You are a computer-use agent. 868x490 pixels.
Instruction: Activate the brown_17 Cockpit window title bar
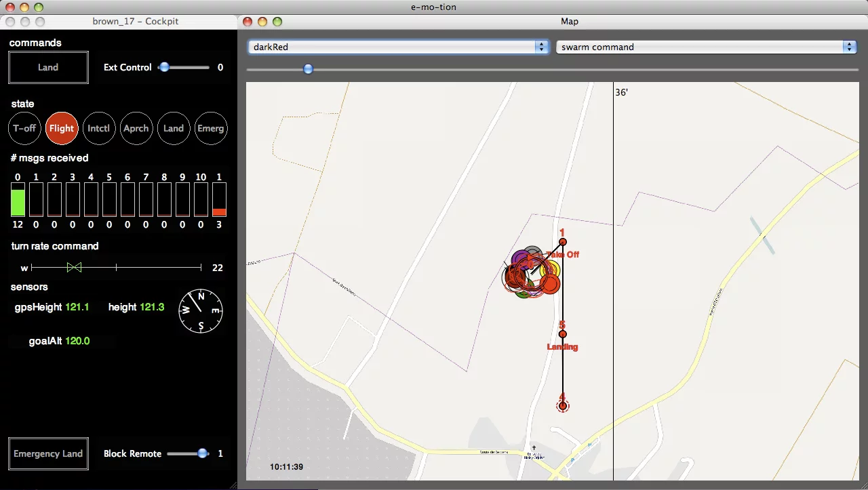(x=136, y=21)
